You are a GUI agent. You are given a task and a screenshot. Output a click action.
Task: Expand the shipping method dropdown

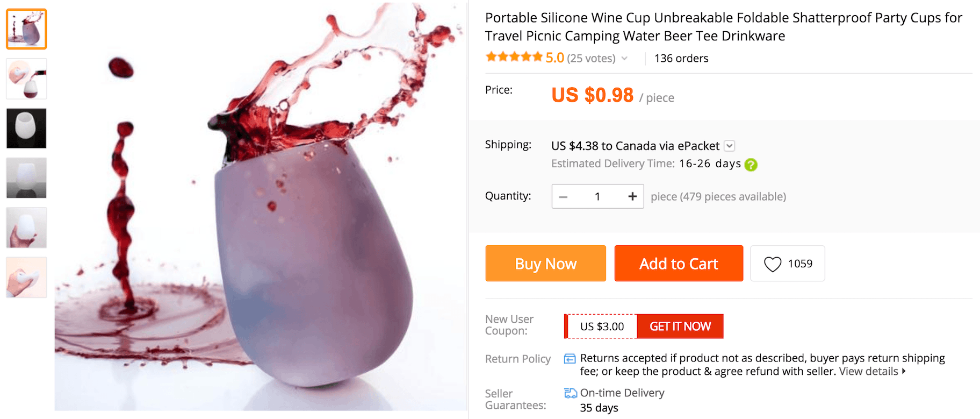[x=730, y=145]
